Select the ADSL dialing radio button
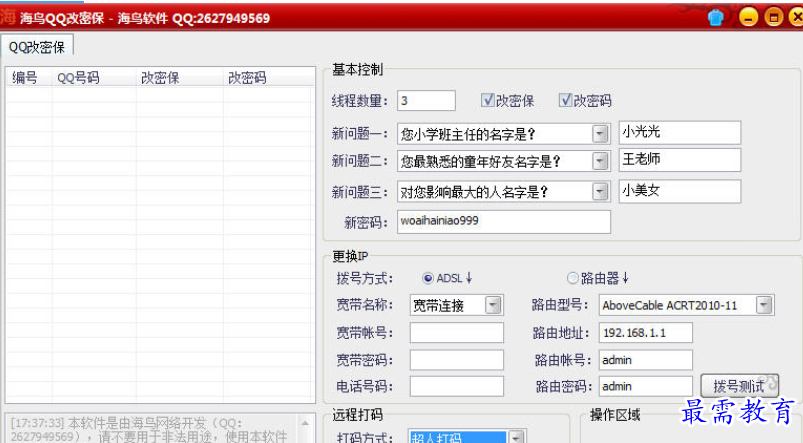 coord(428,278)
